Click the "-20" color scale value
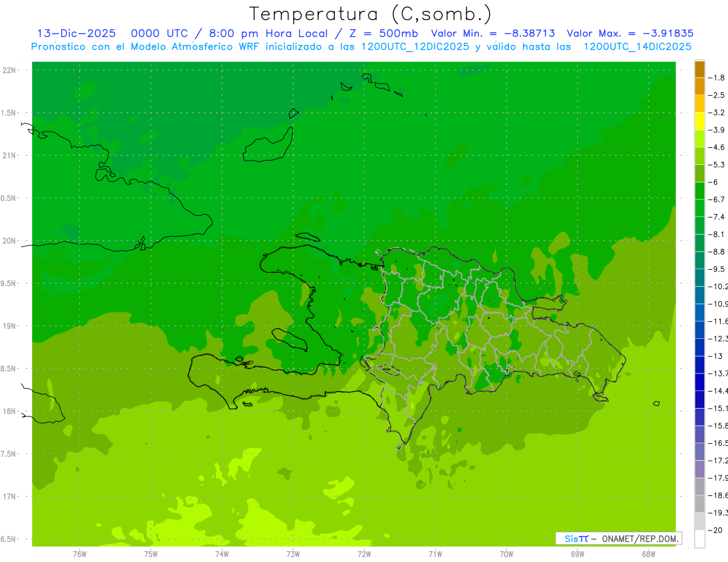728x562 pixels. (x=716, y=530)
